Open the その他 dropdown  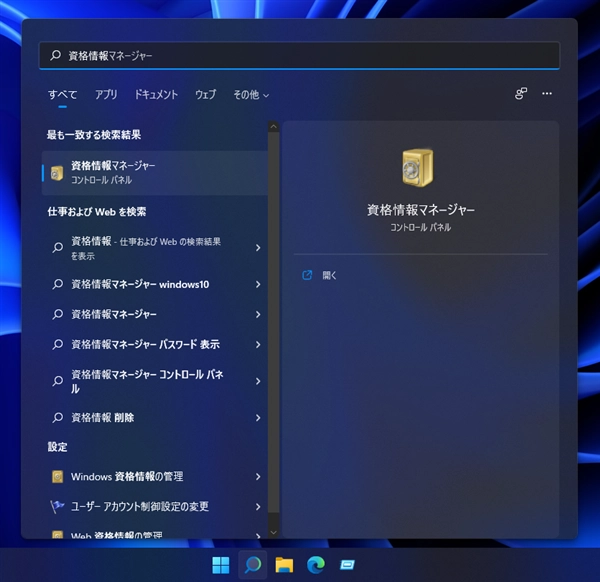tap(251, 95)
